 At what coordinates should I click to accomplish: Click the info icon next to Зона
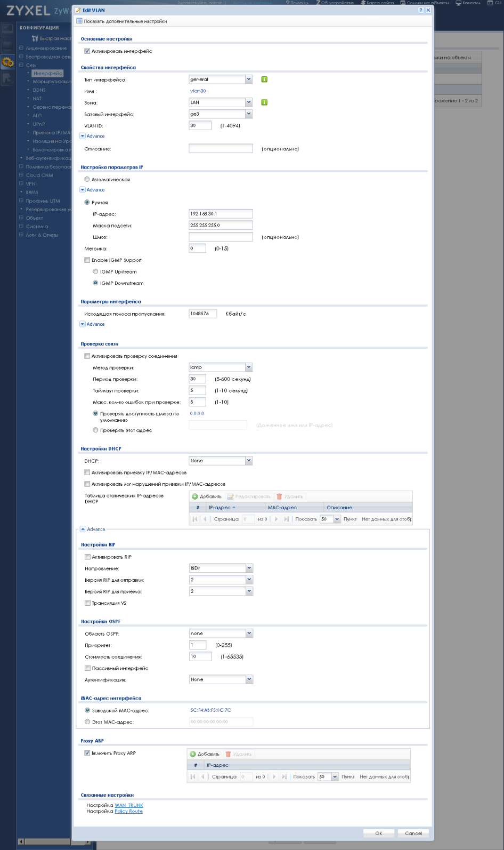point(264,102)
